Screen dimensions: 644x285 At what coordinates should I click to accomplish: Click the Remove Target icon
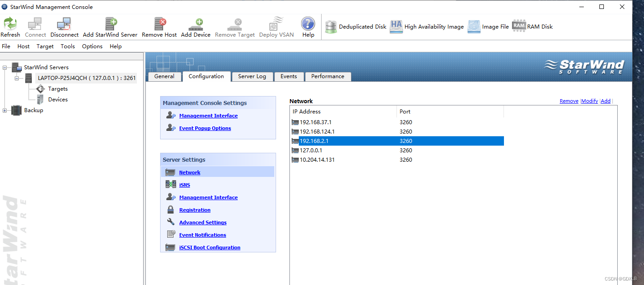pyautogui.click(x=235, y=24)
